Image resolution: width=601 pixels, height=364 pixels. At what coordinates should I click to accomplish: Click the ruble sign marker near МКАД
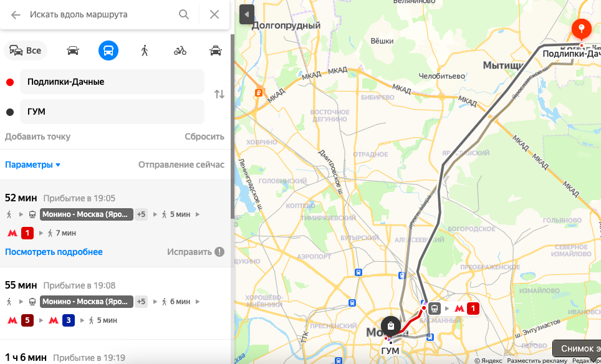coord(259,93)
